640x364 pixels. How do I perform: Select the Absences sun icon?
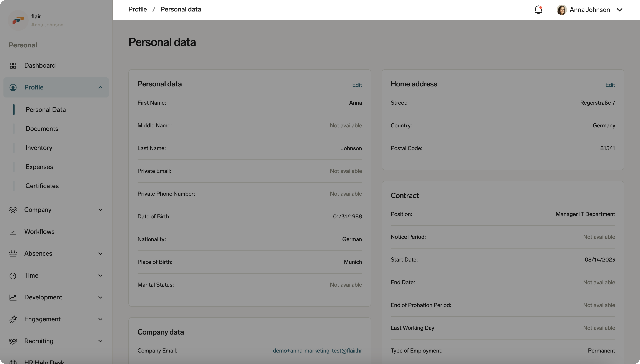[13, 253]
